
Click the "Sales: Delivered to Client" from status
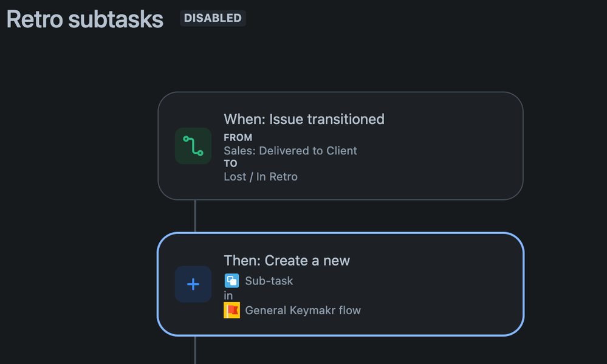290,151
